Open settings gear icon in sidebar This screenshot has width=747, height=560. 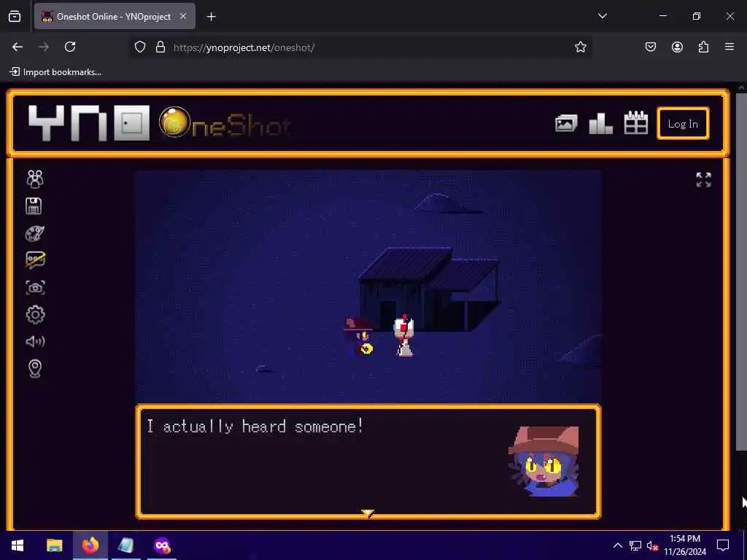35,315
